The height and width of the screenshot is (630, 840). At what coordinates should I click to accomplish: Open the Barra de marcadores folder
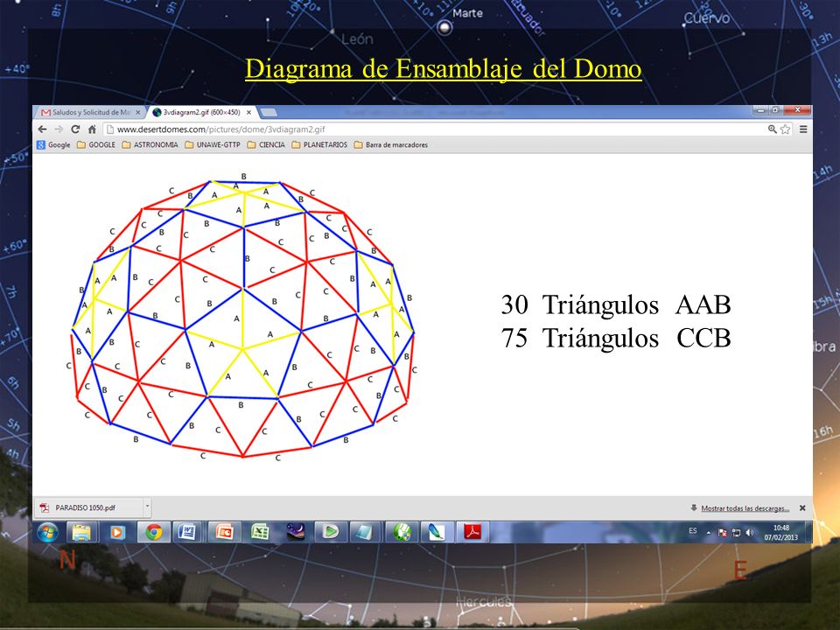391,144
